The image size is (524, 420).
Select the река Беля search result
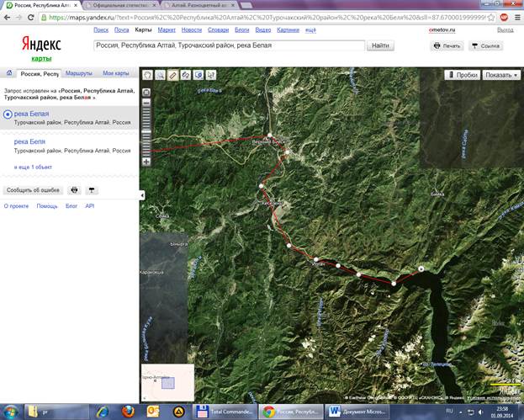29,141
